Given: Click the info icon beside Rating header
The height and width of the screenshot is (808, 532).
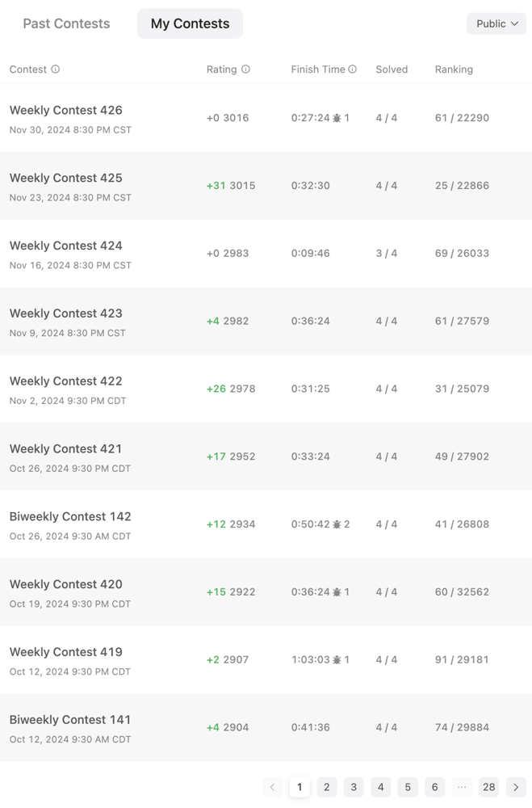Looking at the screenshot, I should coord(245,69).
